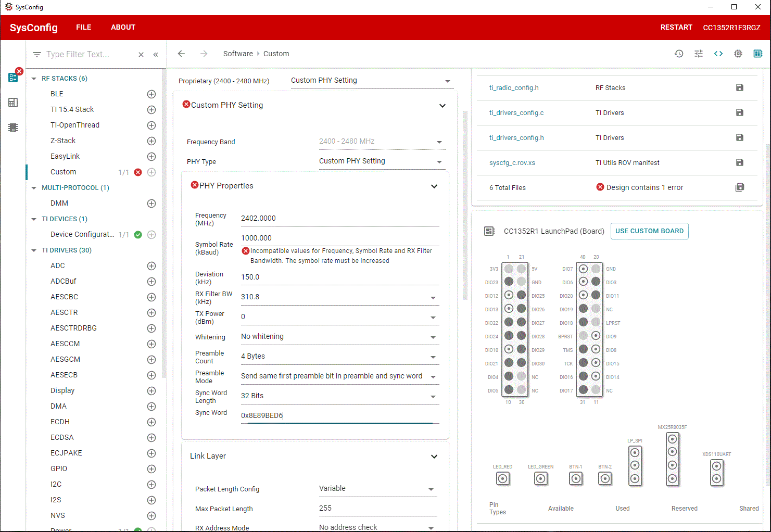
Task: Add an I2C driver instance
Action: tap(151, 485)
